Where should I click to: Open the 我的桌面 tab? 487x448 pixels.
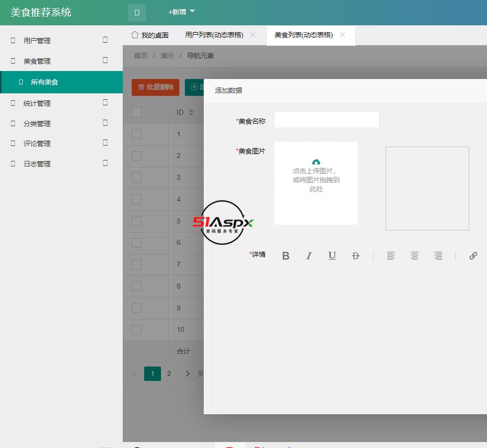click(x=151, y=35)
